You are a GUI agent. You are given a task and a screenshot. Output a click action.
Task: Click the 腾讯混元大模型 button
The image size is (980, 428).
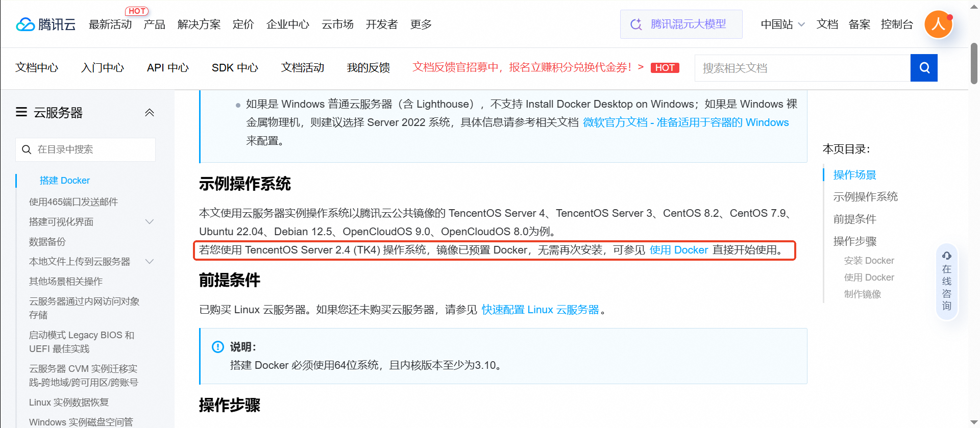pos(681,24)
